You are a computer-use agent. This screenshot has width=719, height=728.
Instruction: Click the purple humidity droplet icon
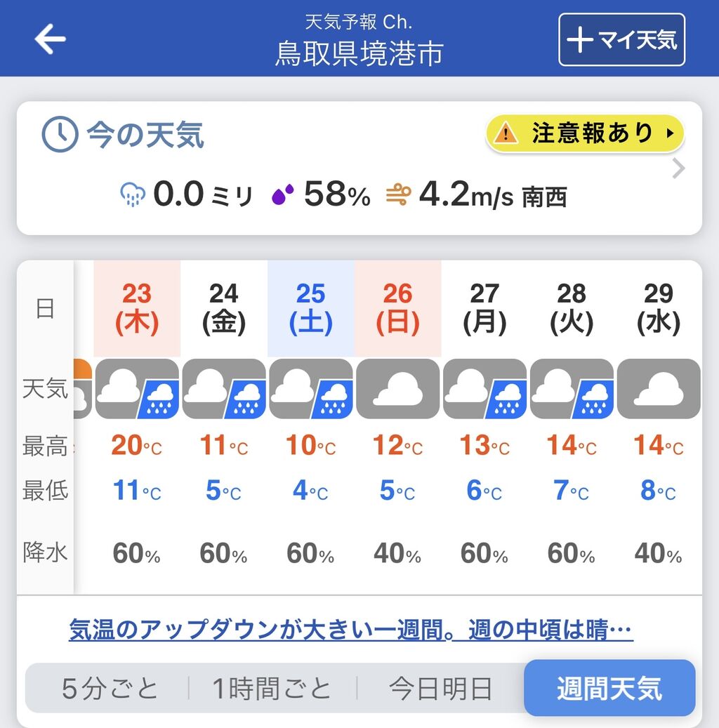(x=282, y=194)
